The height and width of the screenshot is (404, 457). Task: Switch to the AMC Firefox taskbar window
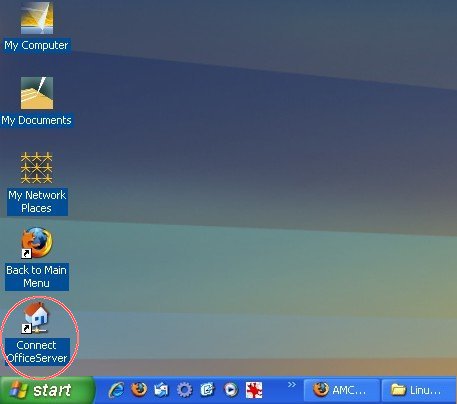[342, 390]
